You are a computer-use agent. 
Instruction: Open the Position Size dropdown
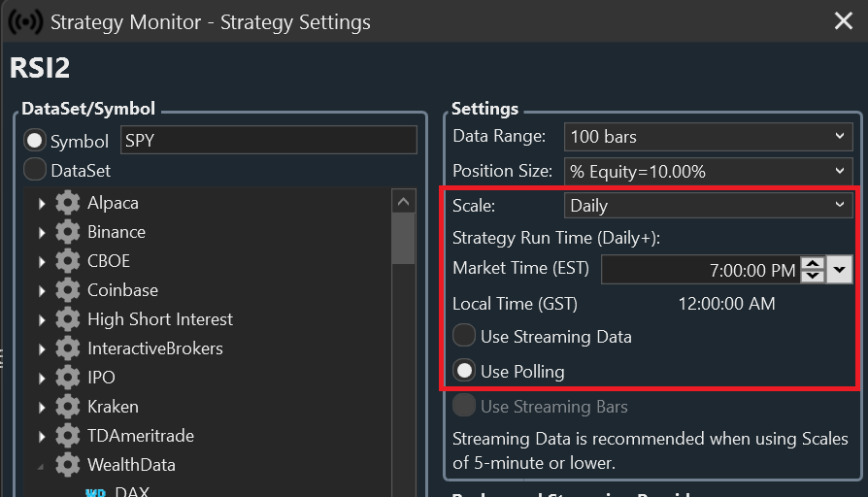point(709,171)
